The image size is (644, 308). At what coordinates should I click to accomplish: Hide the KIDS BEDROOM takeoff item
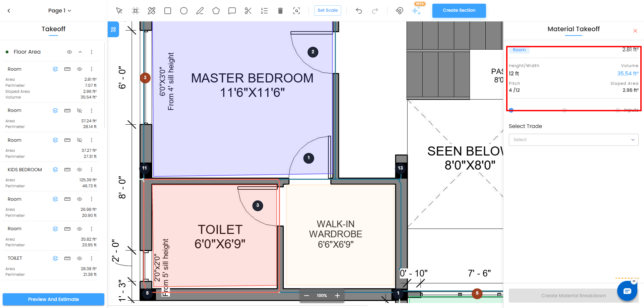coord(79,170)
